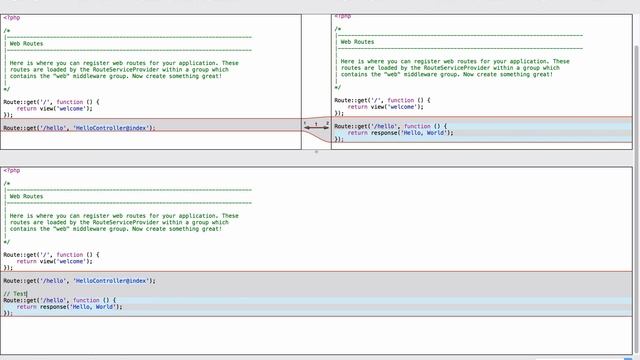Click Route::get('/') line in right pane

point(382,100)
